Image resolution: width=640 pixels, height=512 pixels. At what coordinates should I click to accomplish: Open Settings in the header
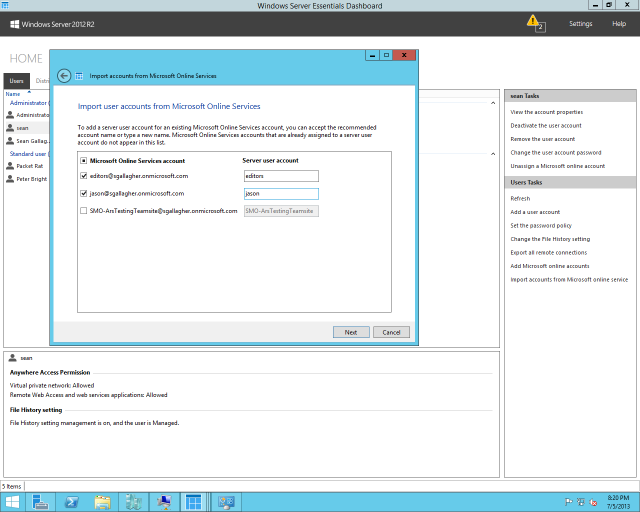coord(580,24)
